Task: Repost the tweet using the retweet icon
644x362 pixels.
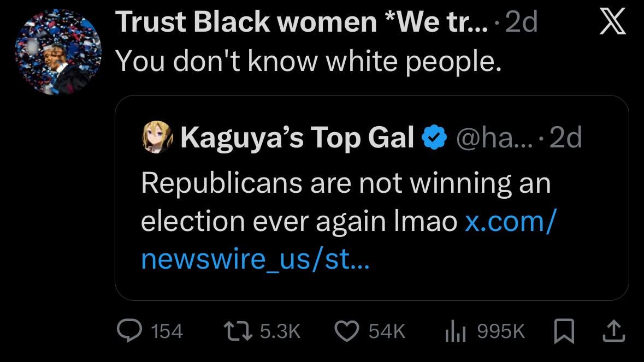Action: [x=238, y=331]
